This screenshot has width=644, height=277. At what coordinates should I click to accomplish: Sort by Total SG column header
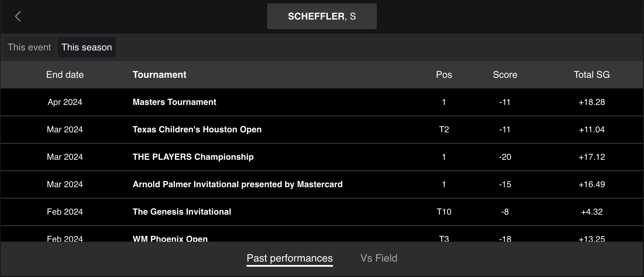point(592,75)
